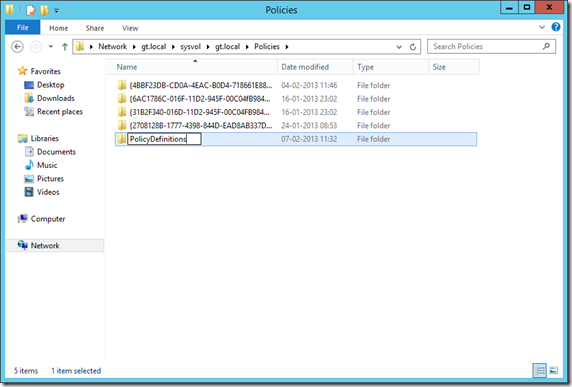The image size is (572, 387).
Task: Open the File ribbon tab
Action: [x=22, y=28]
